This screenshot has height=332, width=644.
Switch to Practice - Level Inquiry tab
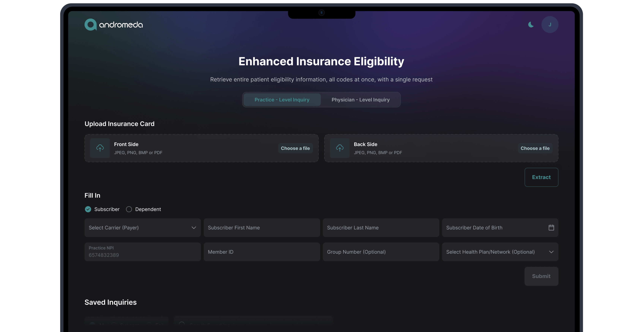[x=282, y=100]
